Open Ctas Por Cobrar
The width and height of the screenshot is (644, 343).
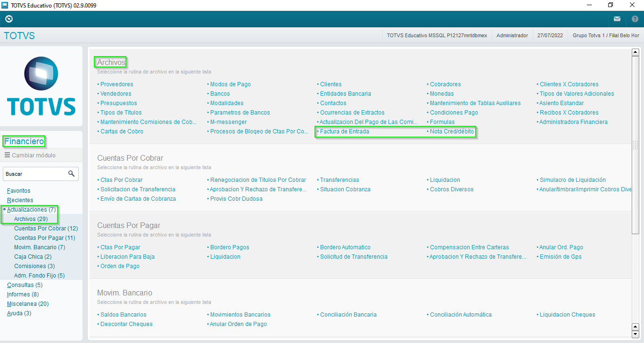(121, 180)
